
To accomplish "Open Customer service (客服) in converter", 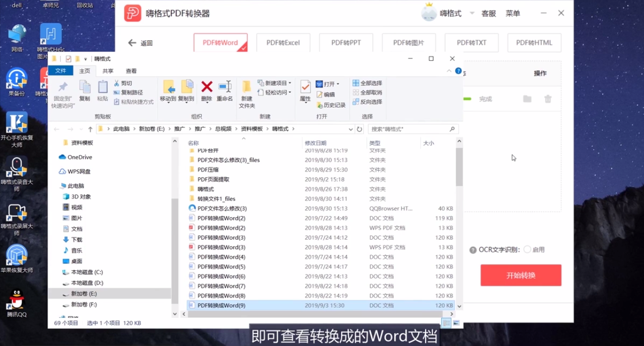I will coord(489,14).
